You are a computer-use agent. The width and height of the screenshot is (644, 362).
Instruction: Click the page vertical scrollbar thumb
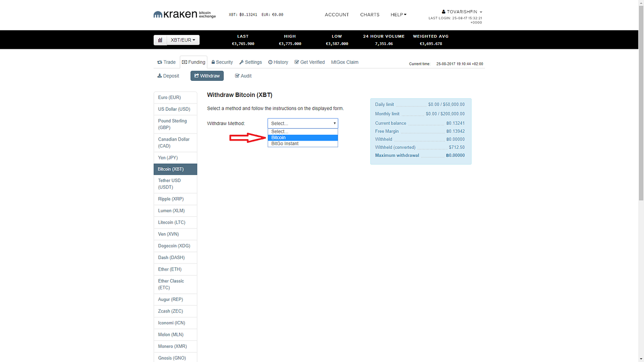(641, 103)
